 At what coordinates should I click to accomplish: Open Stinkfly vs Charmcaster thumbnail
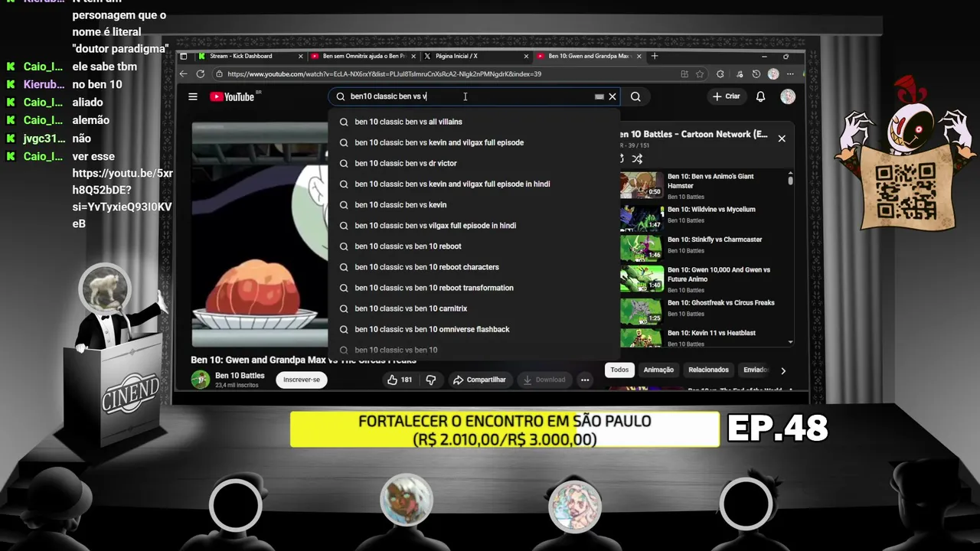pyautogui.click(x=642, y=248)
